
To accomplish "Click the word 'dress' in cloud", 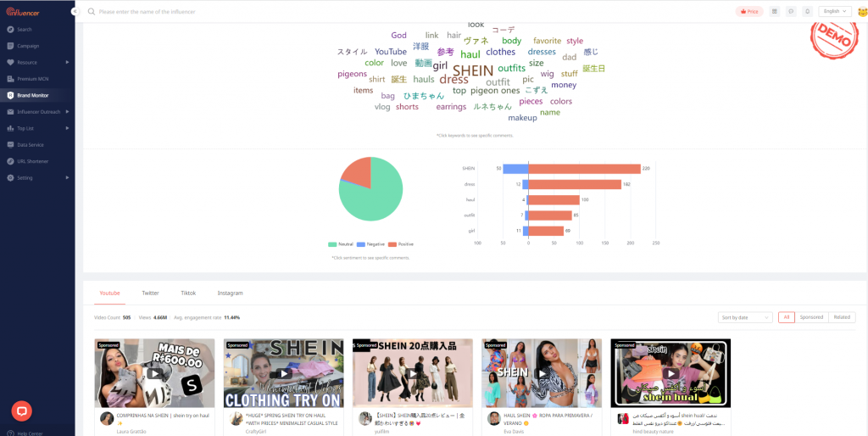I will point(454,79).
